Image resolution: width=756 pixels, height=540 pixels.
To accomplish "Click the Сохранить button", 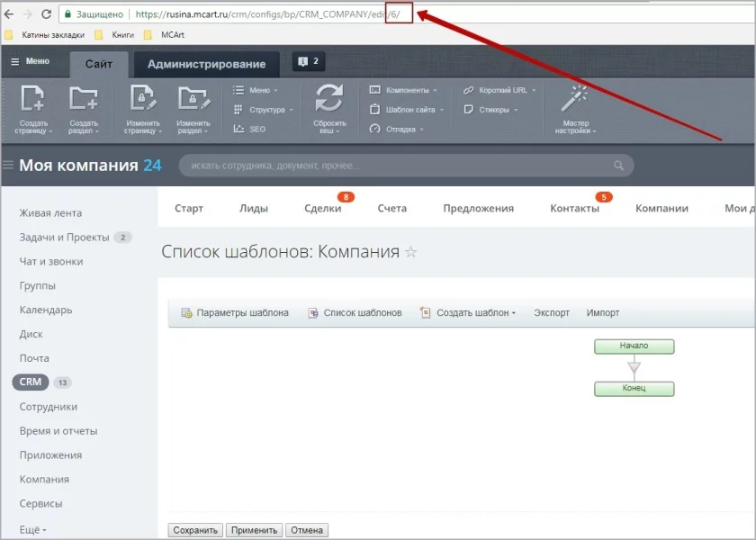I will (195, 530).
